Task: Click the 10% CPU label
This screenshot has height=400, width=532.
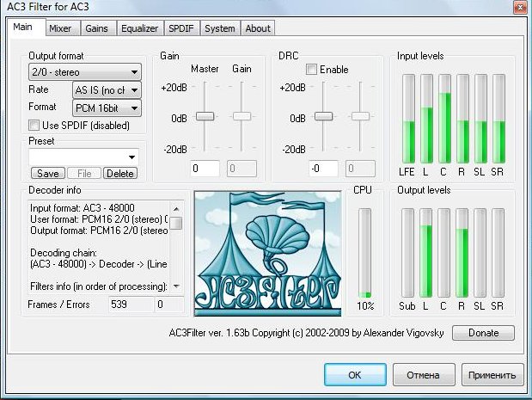Action: (365, 306)
